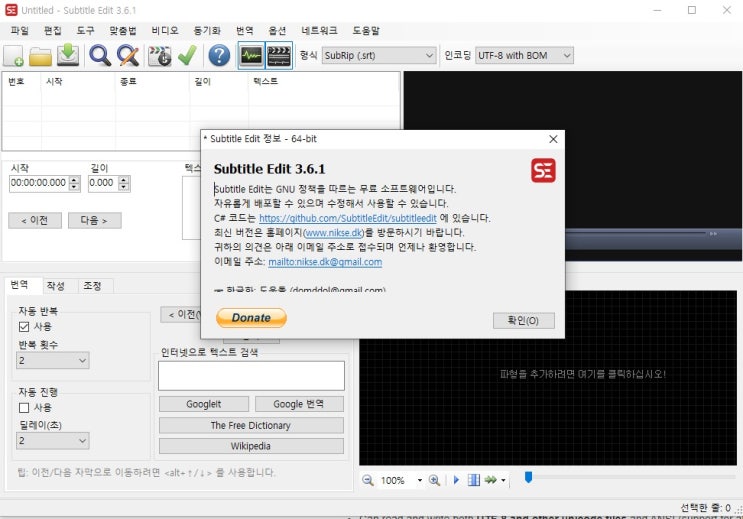Open the www.nikse.dk link
Screen dimensions: 743x519
pyautogui.click(x=334, y=233)
